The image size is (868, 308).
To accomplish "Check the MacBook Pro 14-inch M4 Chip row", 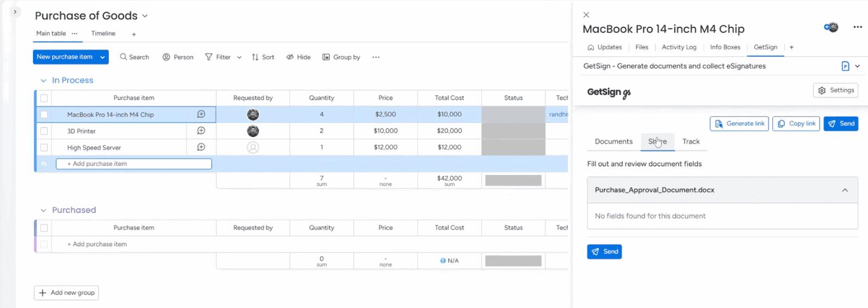I will 44,115.
